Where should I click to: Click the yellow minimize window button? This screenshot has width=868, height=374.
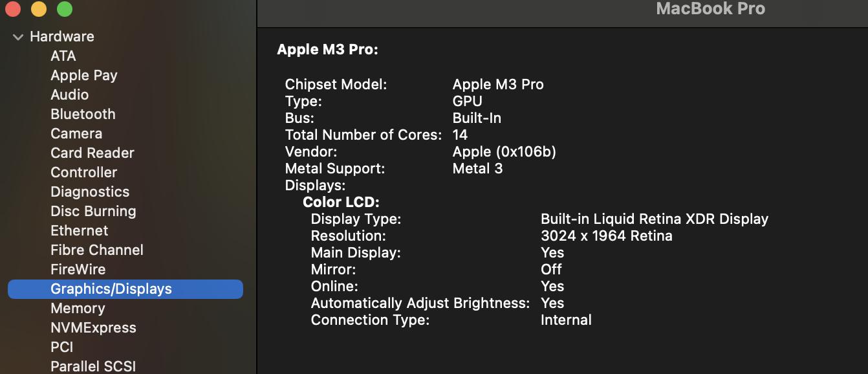(39, 9)
